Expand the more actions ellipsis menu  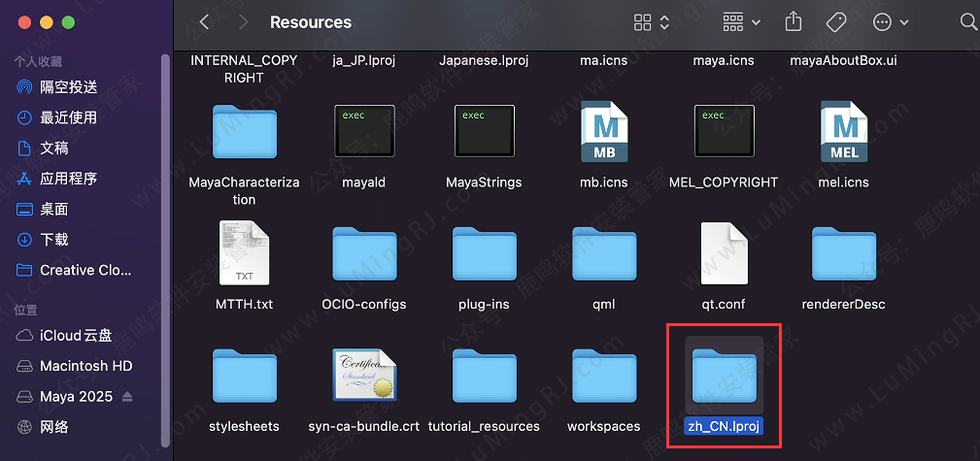pyautogui.click(x=891, y=21)
